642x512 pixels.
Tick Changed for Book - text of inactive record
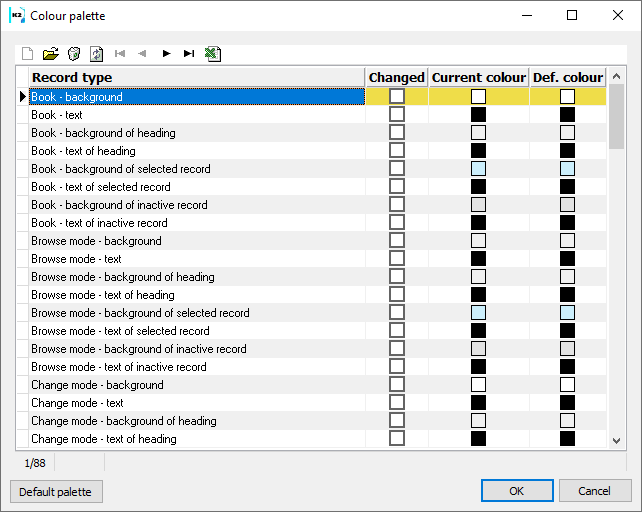397,222
